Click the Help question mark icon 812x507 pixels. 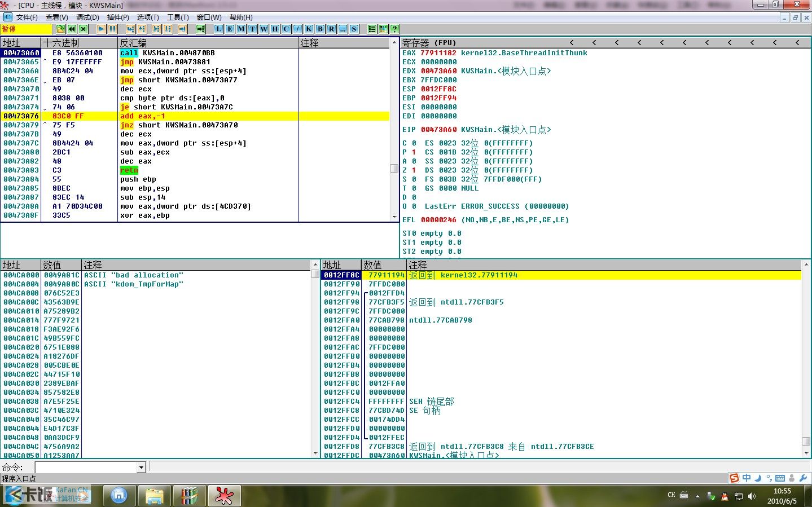(395, 29)
